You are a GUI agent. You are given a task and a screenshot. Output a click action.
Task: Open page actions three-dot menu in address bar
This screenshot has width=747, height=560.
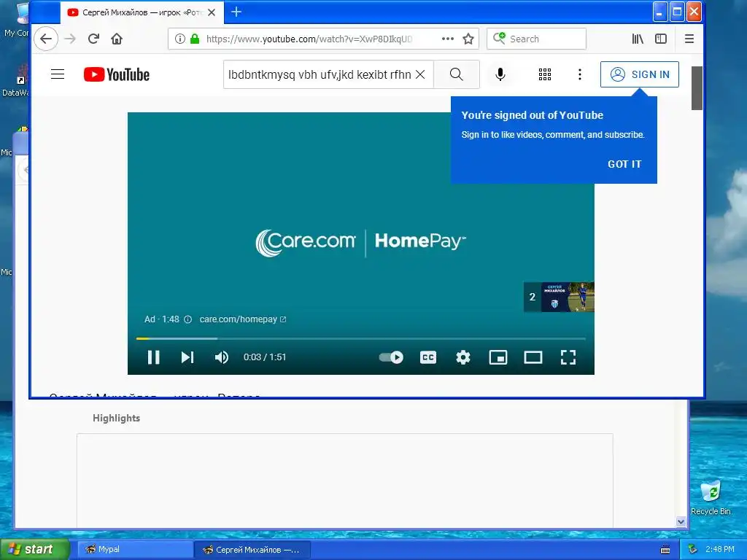[447, 39]
